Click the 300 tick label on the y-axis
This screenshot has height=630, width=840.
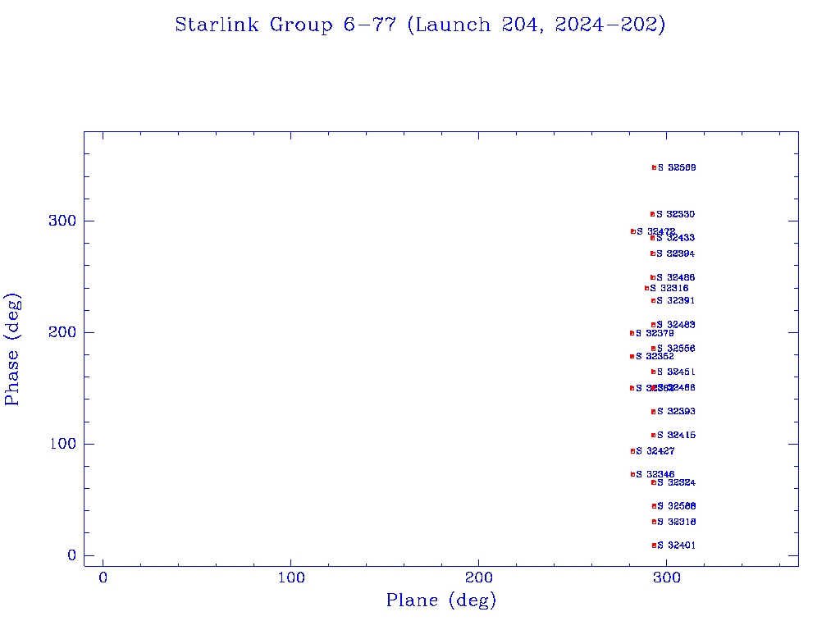(x=62, y=221)
